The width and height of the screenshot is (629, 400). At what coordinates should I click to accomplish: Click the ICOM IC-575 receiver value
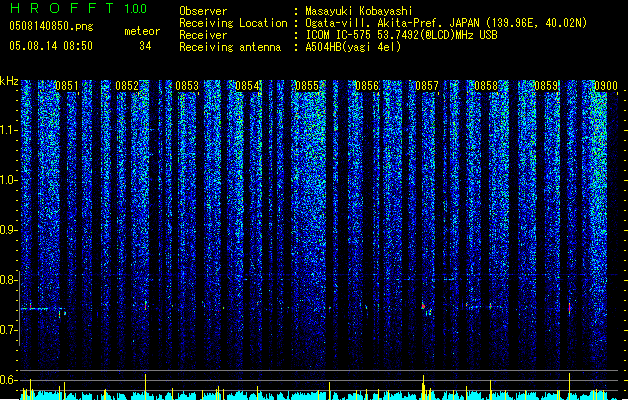point(401,35)
